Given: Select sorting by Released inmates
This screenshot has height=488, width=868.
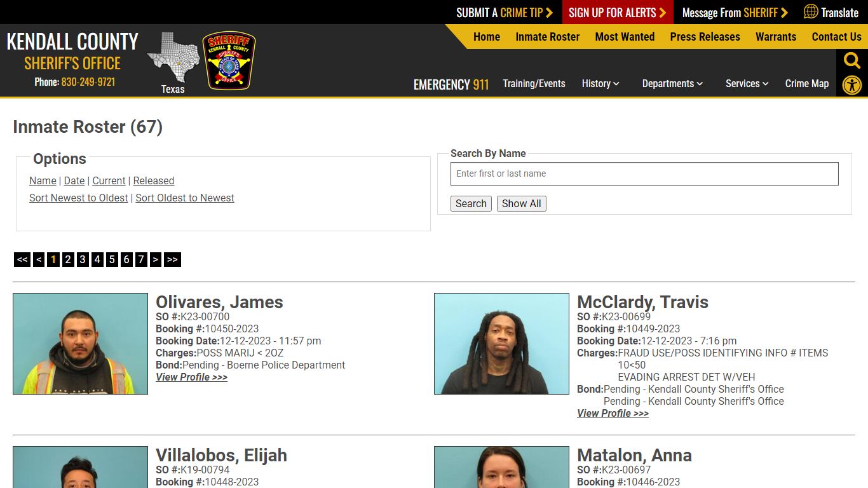Looking at the screenshot, I should [x=154, y=180].
